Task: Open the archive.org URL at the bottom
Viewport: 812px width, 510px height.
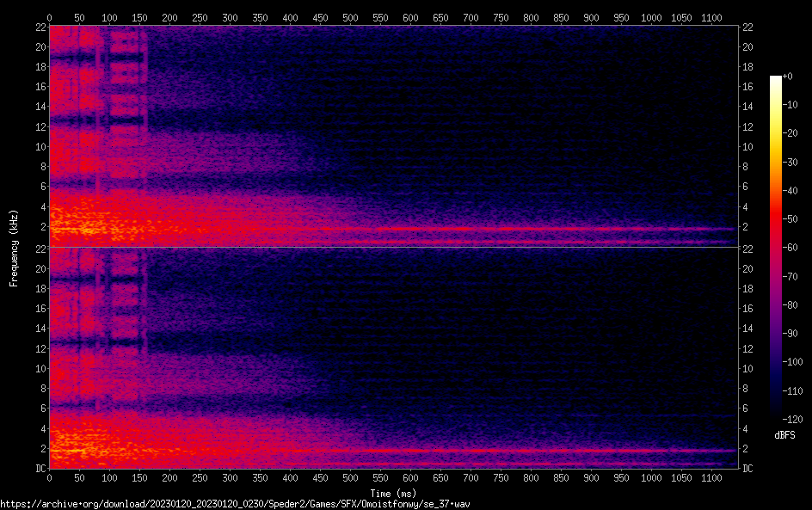Action: coord(235,504)
